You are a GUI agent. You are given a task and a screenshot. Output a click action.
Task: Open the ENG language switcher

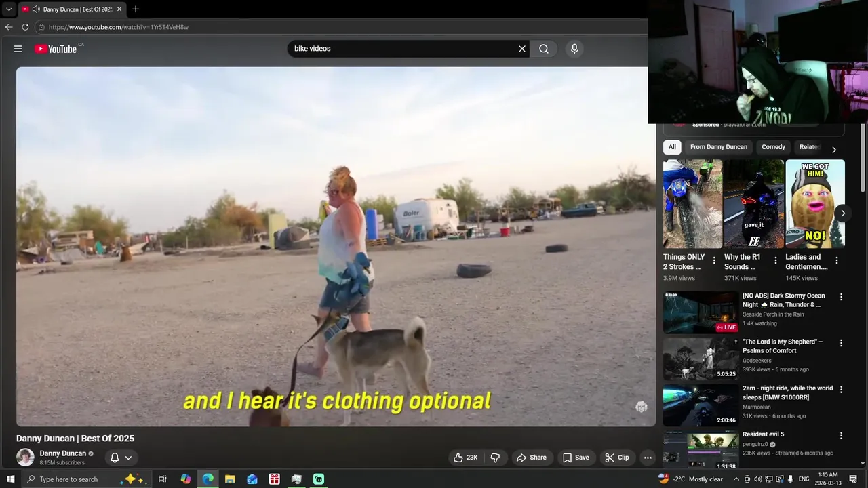coord(804,479)
